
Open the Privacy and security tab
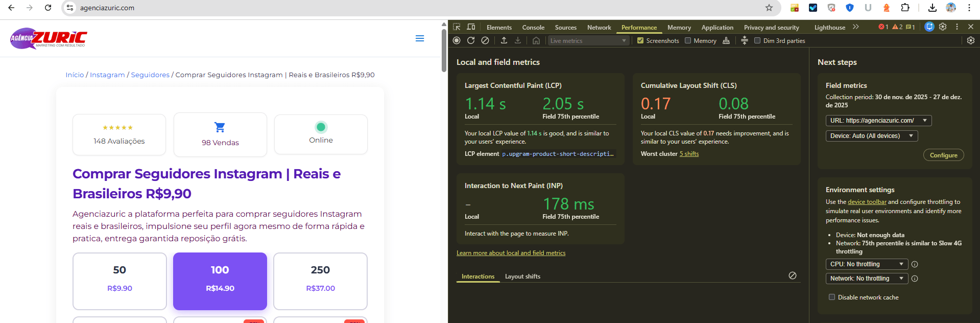click(771, 27)
